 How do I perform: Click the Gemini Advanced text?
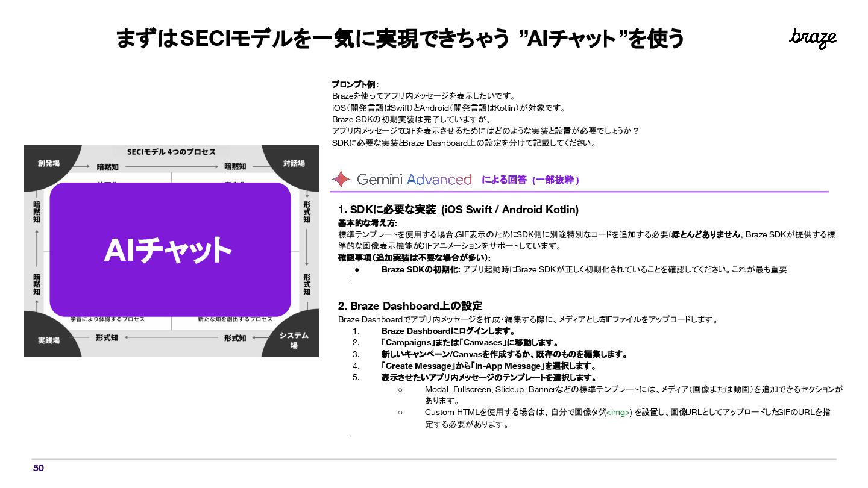tap(414, 179)
